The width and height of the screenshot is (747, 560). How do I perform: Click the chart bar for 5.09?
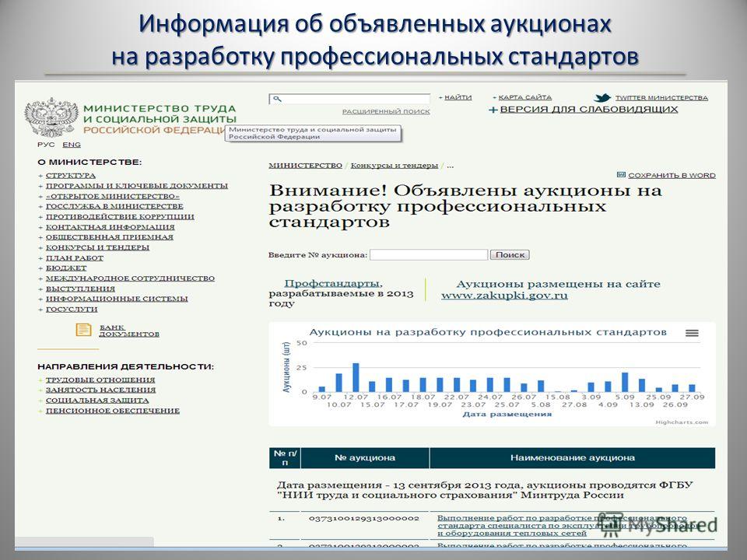pos(625,383)
